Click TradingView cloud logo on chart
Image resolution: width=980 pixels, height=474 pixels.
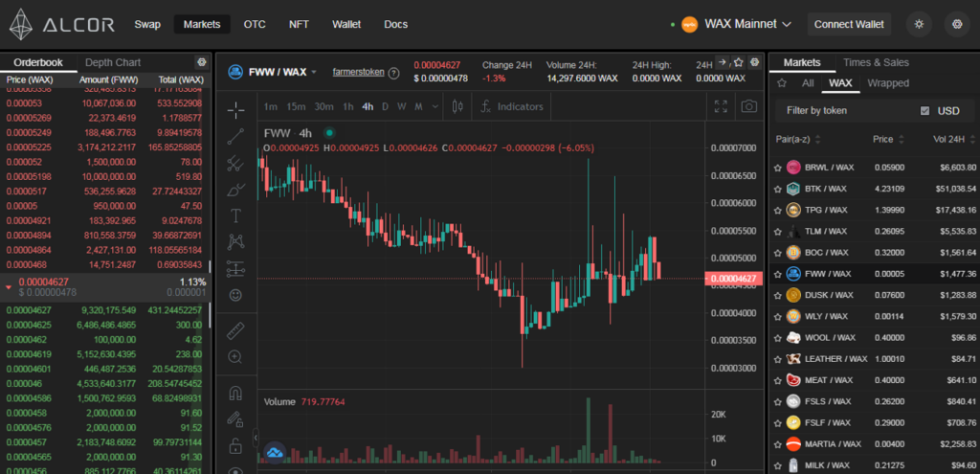(x=275, y=451)
